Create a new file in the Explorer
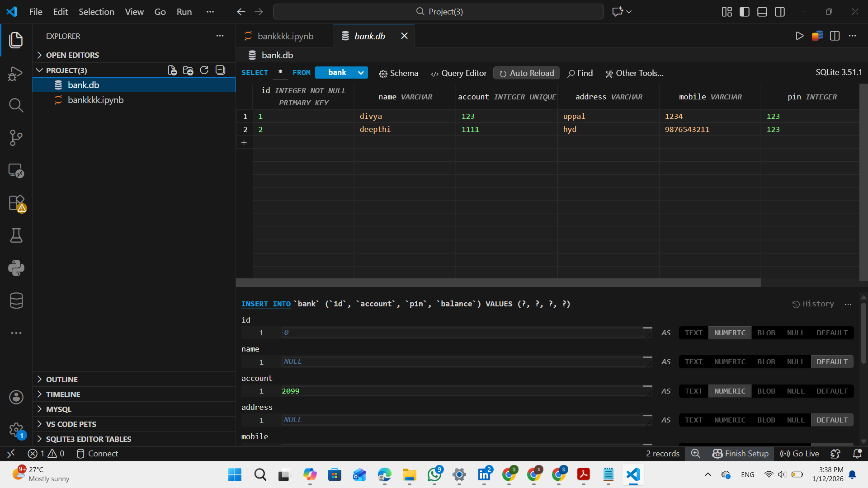Screen dimensions: 868x488 172,70
